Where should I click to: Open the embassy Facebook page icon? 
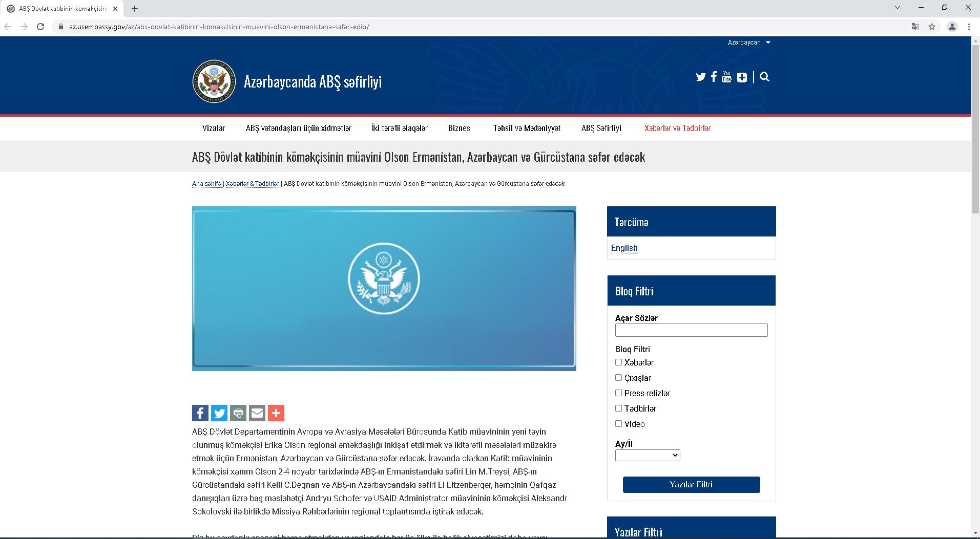click(714, 77)
